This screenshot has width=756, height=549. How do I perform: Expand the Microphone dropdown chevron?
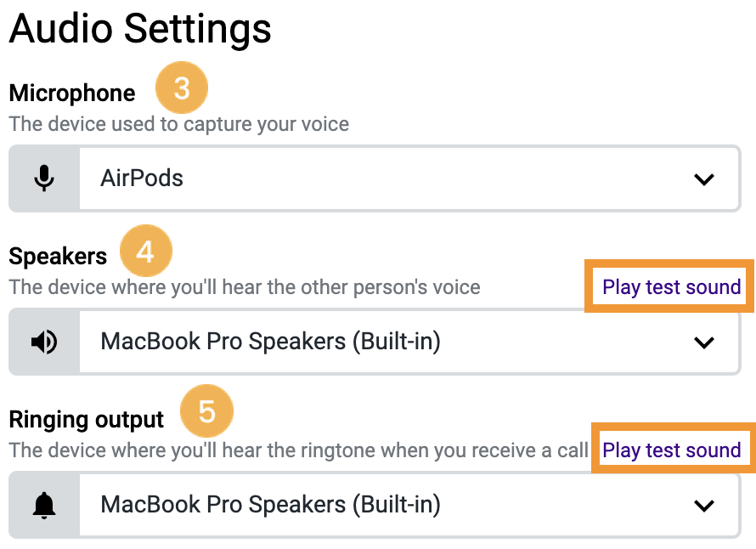click(x=703, y=179)
